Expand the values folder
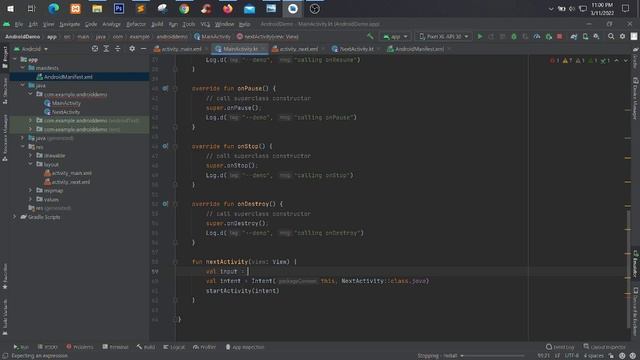This screenshot has width=640, height=360. click(x=31, y=199)
